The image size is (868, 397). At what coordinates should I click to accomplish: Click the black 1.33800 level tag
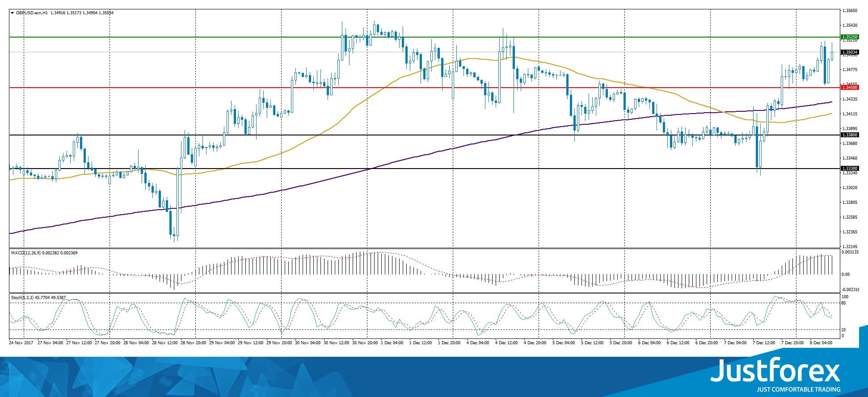pos(850,135)
